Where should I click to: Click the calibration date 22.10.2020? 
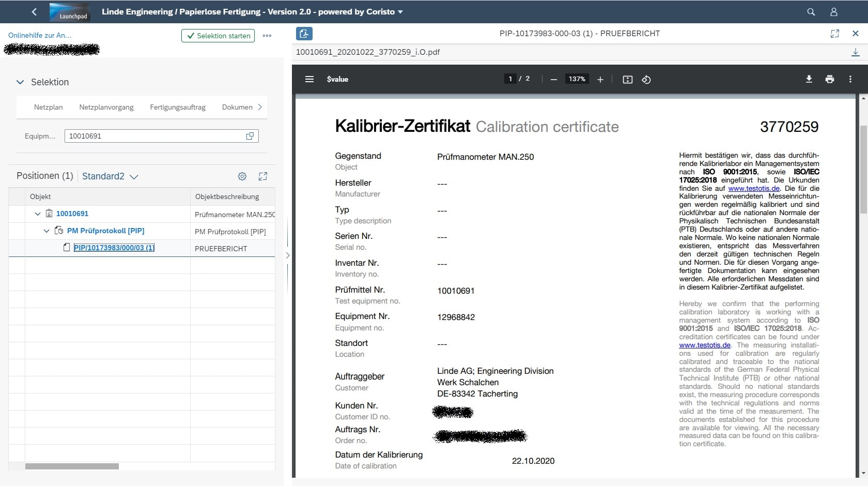pos(533,461)
